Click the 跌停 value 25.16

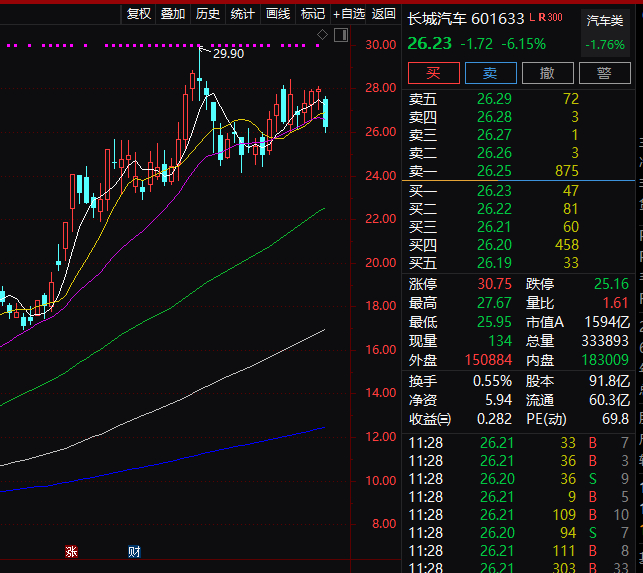click(611, 284)
